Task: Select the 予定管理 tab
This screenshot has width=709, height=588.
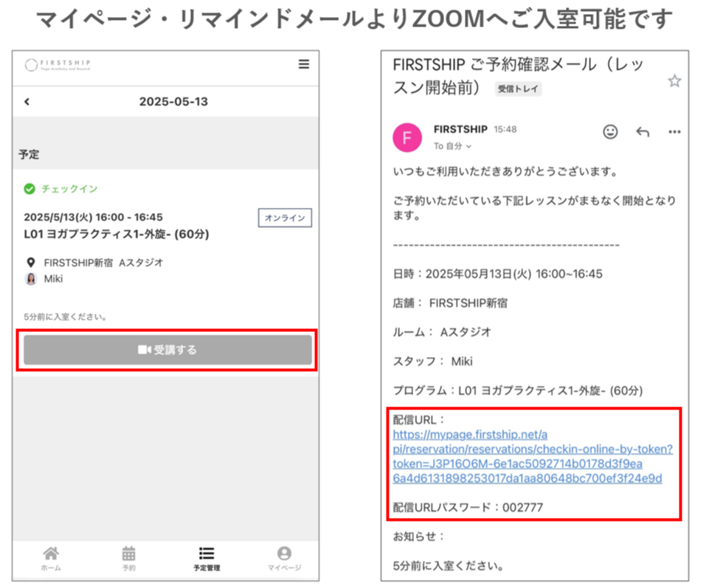Action: (x=207, y=558)
